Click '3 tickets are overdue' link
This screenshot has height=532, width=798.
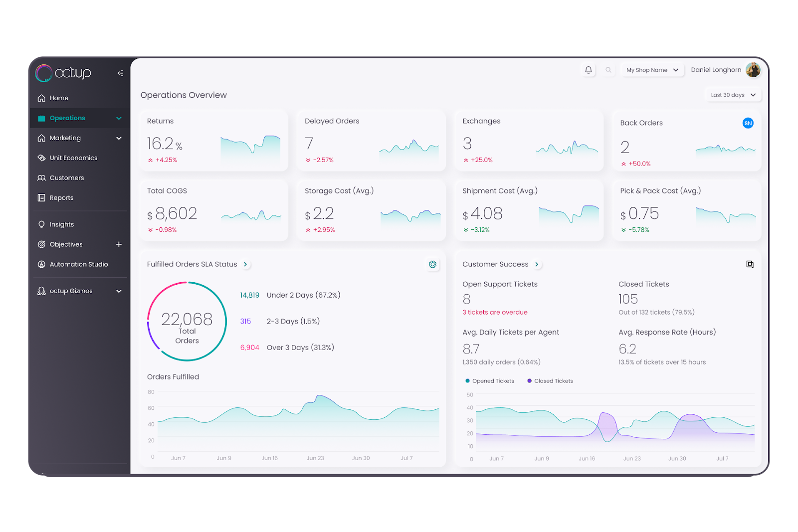pos(495,313)
